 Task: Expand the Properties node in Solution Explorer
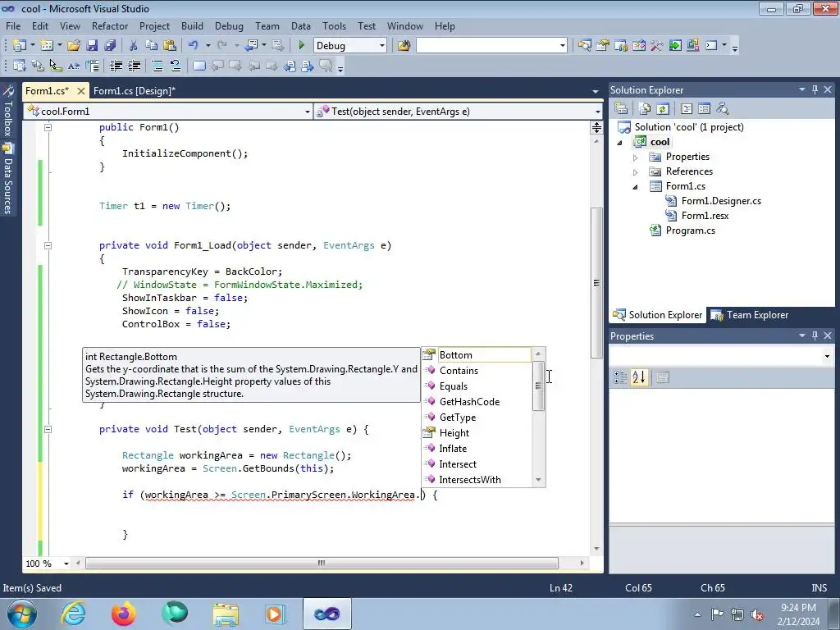pyautogui.click(x=636, y=157)
